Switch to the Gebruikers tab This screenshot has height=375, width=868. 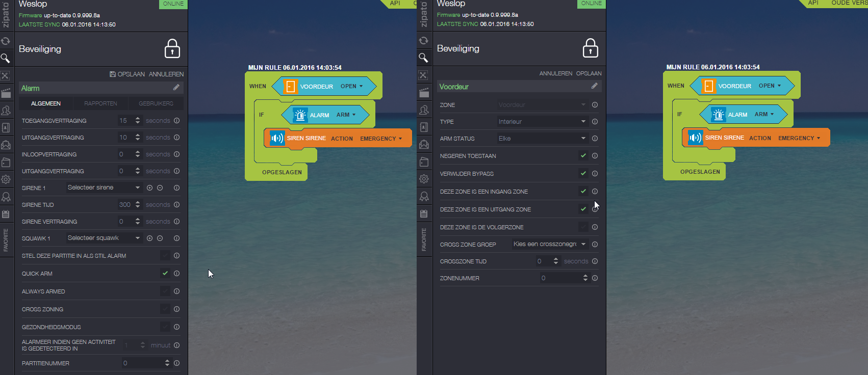[x=156, y=103]
